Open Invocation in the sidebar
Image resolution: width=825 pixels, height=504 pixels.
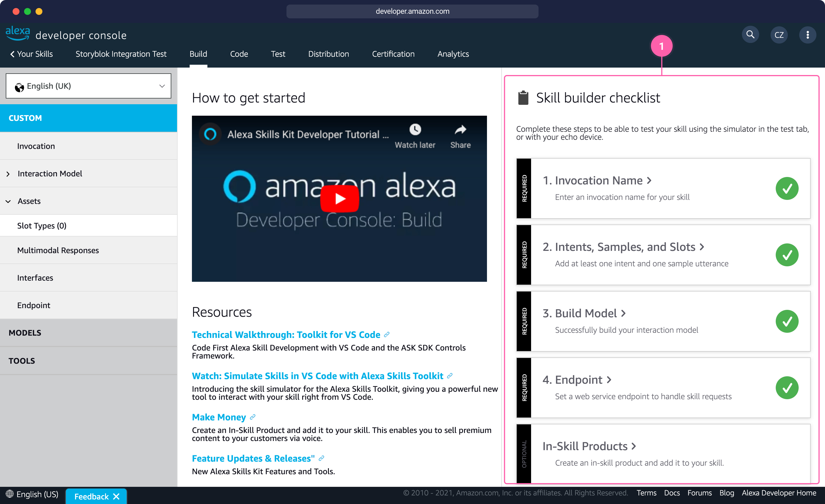89,146
